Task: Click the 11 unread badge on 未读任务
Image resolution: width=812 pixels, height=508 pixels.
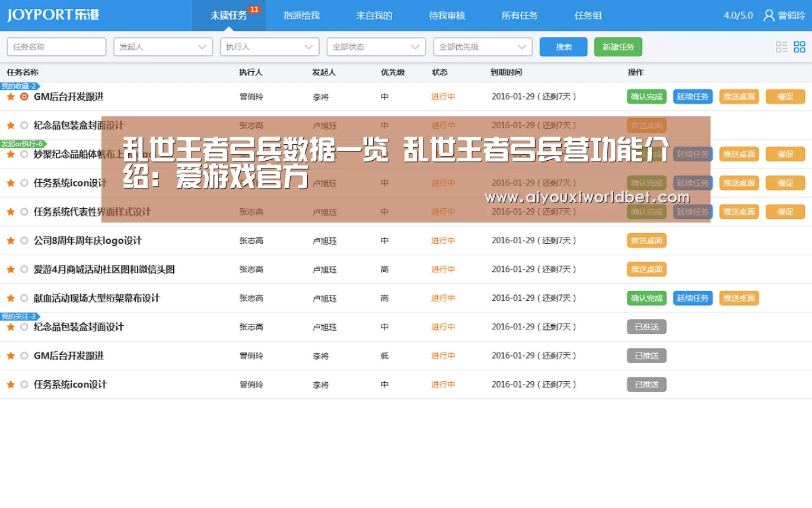Action: coord(254,9)
